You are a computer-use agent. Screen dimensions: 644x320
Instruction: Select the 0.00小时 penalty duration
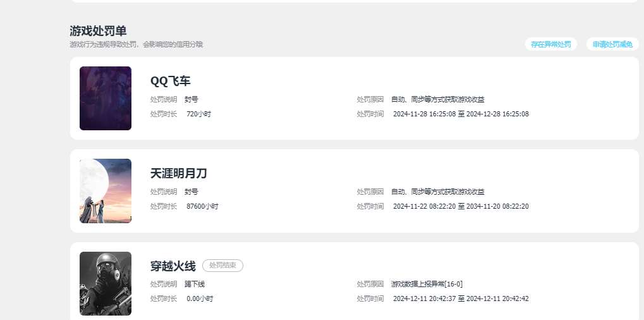coord(200,298)
